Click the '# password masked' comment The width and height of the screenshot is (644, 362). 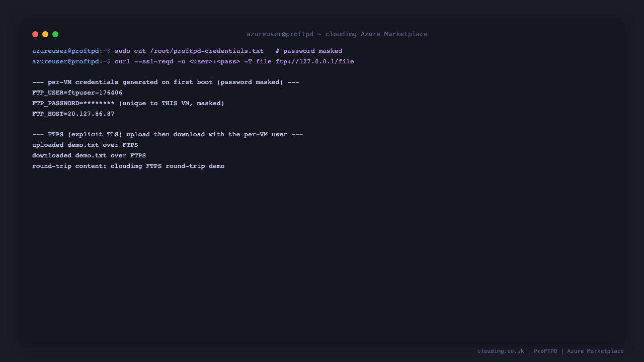pyautogui.click(x=309, y=51)
